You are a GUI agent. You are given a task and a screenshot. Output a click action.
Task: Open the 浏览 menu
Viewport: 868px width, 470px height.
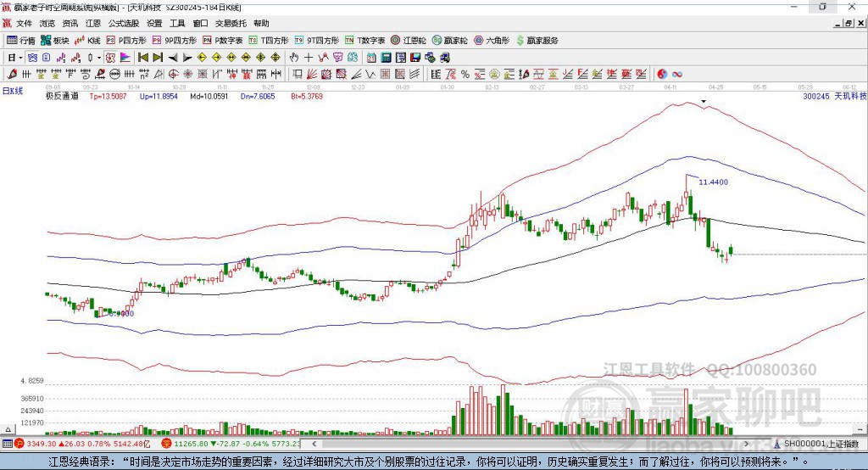(47, 23)
